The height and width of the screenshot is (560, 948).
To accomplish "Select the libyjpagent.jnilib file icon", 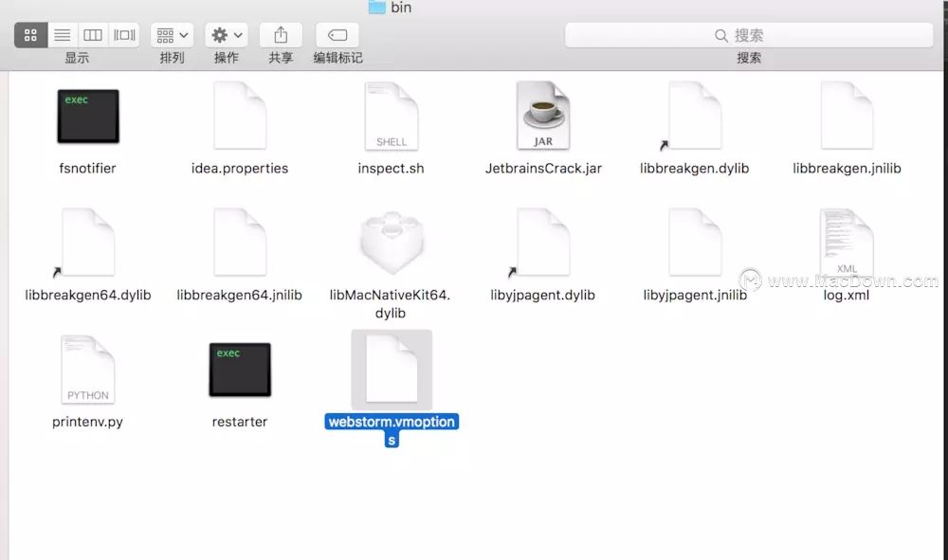I will 695,243.
